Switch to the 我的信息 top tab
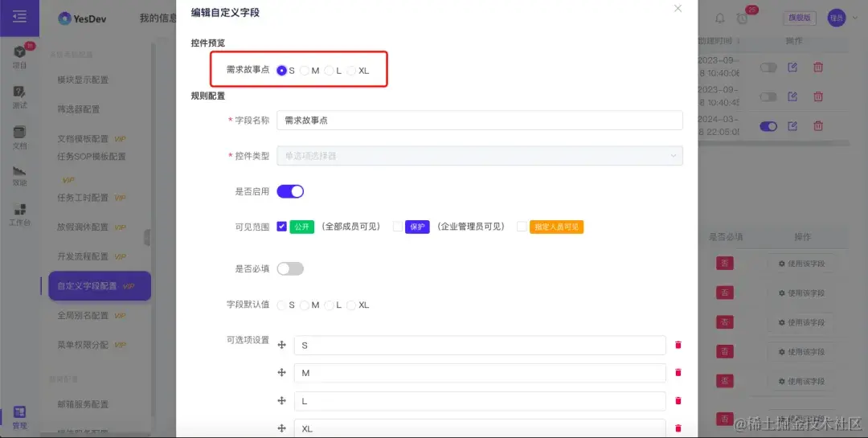Viewport: 868px width, 438px height. pyautogui.click(x=158, y=18)
